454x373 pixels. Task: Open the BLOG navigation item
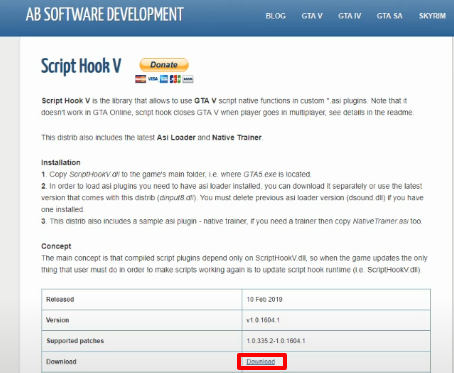(x=276, y=16)
